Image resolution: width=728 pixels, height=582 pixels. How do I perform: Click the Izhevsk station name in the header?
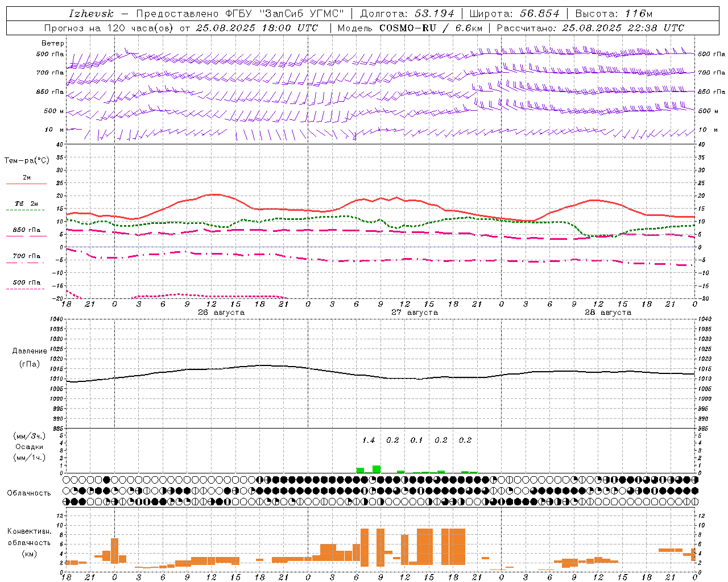click(x=91, y=14)
